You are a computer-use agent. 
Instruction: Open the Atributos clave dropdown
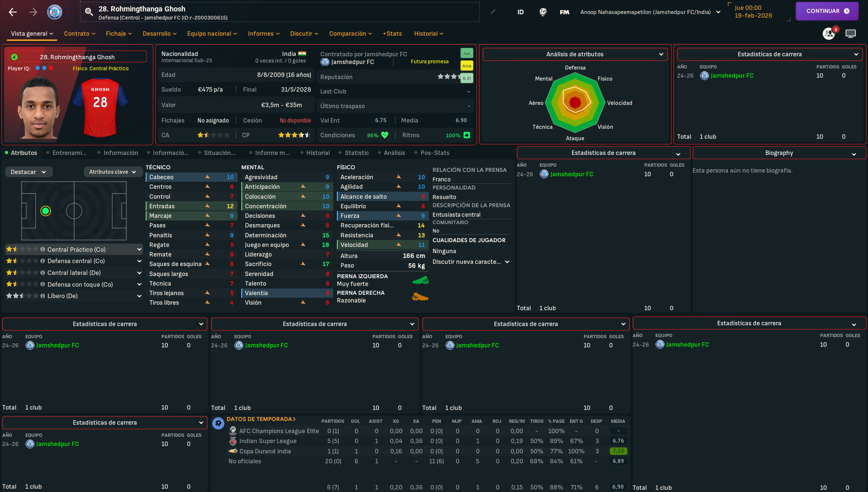(x=113, y=172)
